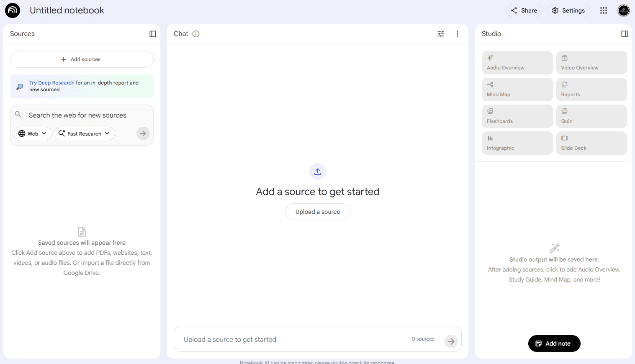The height and width of the screenshot is (364, 635).
Task: Select the Audio Overview tile
Action: click(517, 63)
